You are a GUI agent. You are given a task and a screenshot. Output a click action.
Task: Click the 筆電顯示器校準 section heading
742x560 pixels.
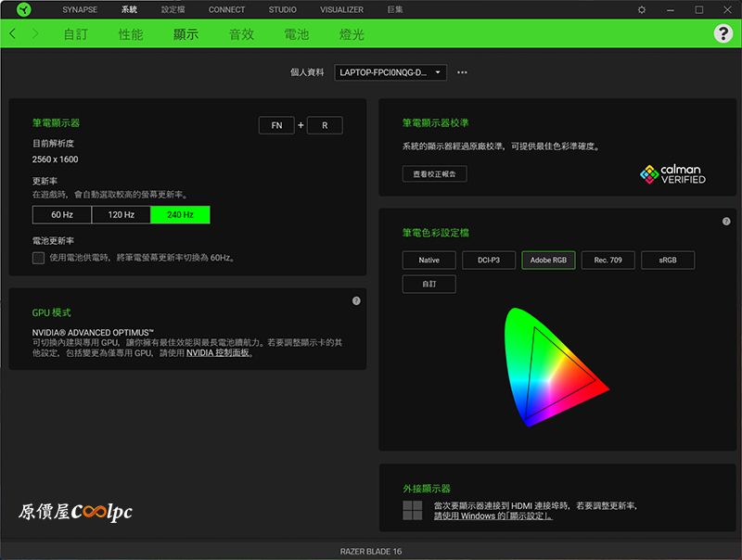[x=435, y=123]
